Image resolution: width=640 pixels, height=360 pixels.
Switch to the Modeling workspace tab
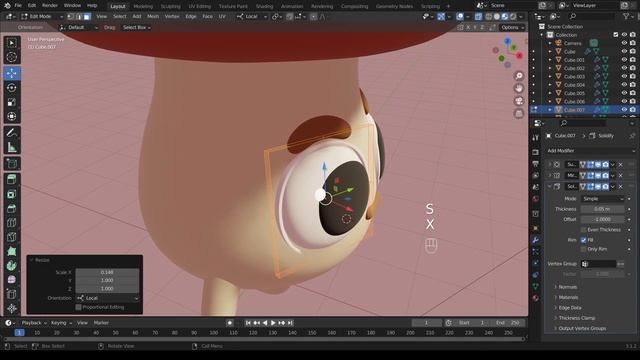click(143, 6)
